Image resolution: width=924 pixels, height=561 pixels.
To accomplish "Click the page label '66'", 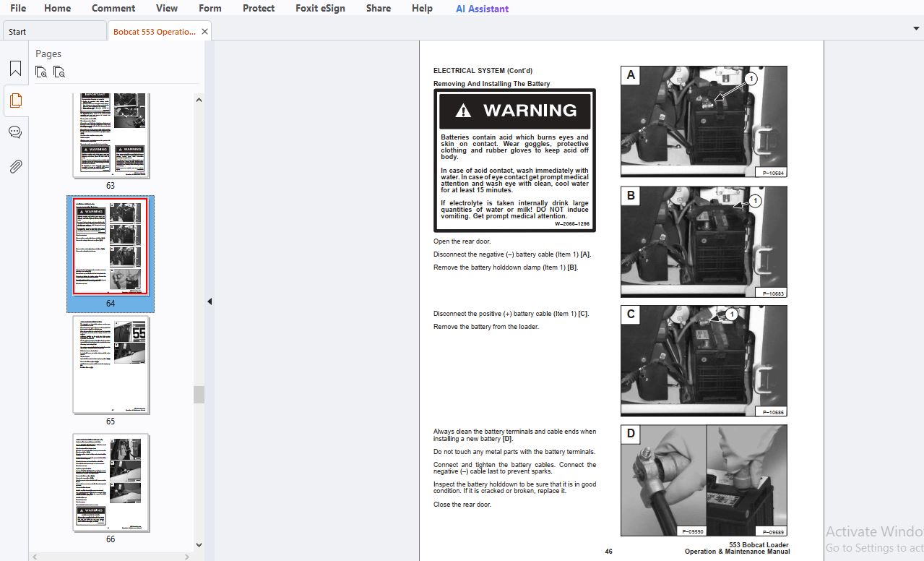I will (111, 539).
